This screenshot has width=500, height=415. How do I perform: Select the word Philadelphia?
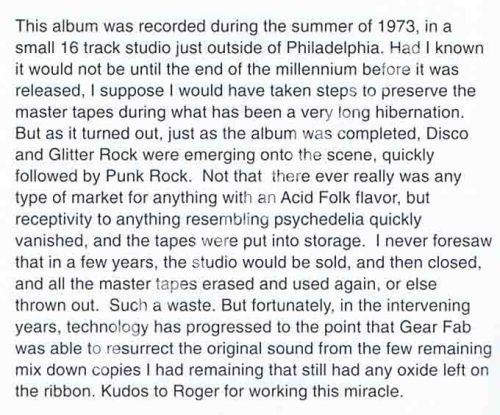click(x=332, y=48)
